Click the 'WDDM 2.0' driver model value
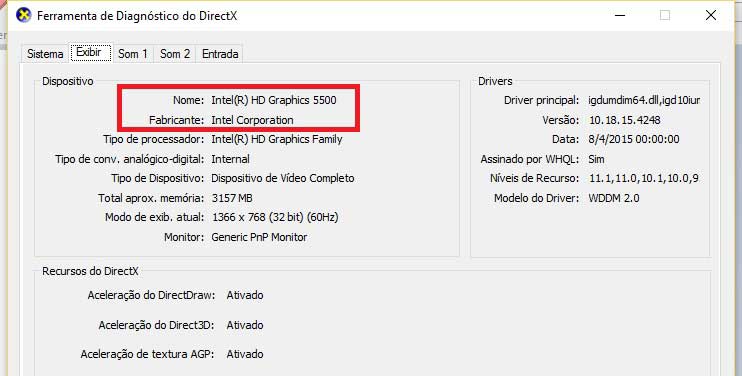742x376 pixels. [x=614, y=198]
